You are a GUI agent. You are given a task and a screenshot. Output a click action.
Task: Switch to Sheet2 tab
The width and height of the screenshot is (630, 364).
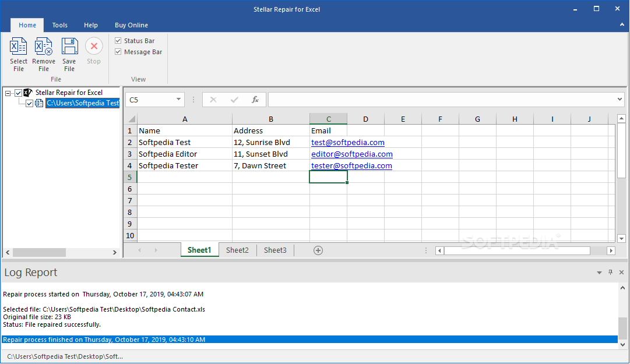[237, 250]
